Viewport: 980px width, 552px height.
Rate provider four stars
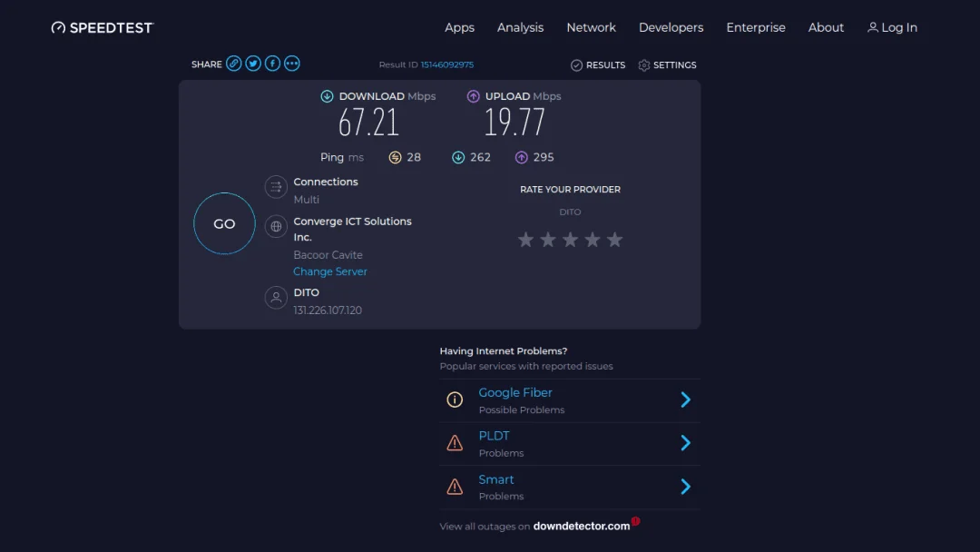593,240
